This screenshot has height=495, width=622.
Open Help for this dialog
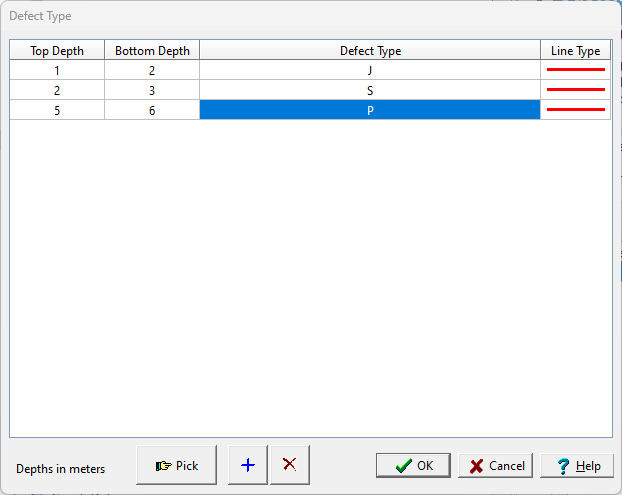click(577, 466)
